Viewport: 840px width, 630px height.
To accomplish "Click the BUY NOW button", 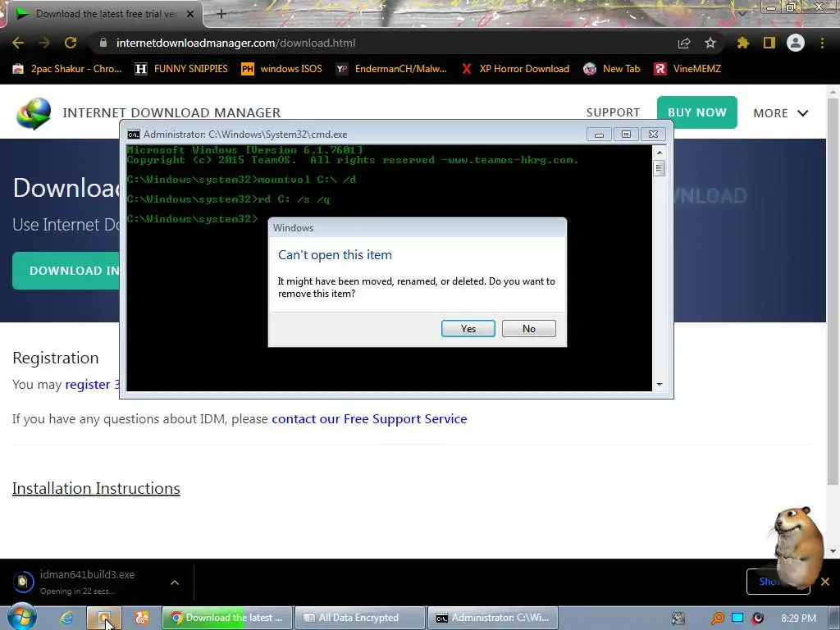I will pyautogui.click(x=697, y=112).
